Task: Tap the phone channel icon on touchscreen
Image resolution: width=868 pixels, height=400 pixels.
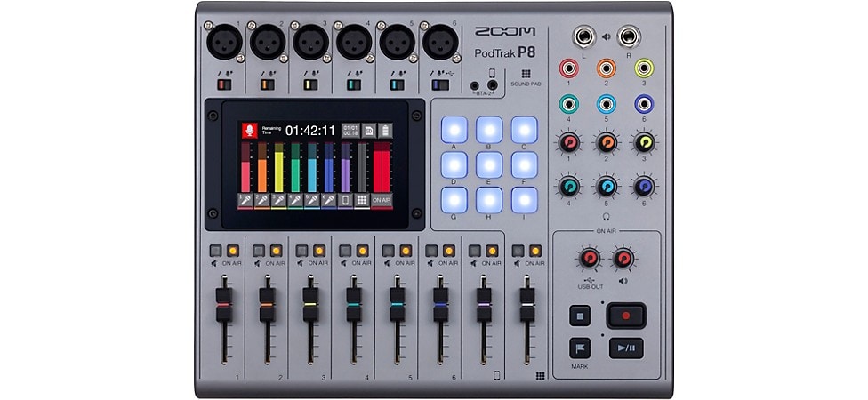Action: [x=345, y=200]
